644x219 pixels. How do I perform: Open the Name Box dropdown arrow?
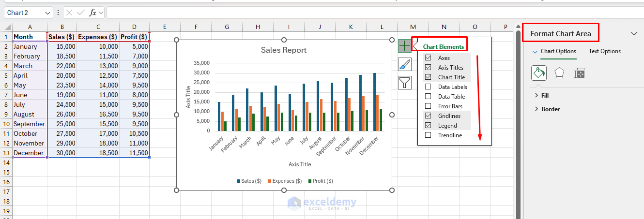[47, 13]
